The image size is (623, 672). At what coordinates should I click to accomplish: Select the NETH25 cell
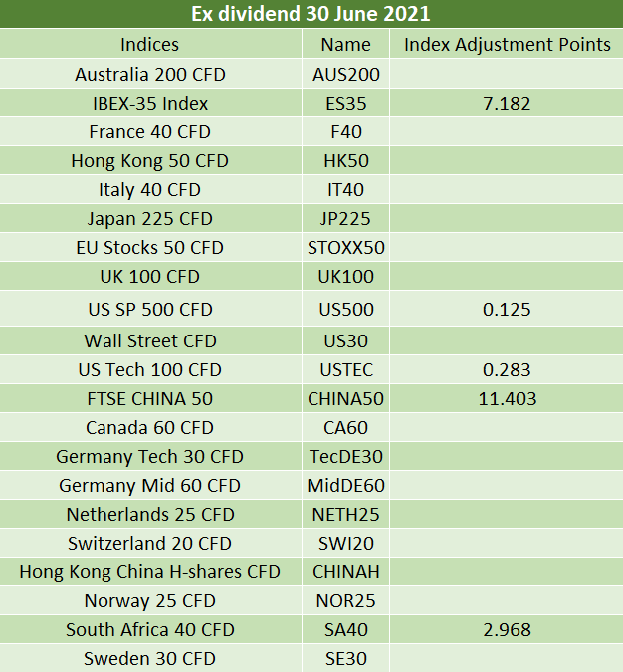pyautogui.click(x=345, y=515)
